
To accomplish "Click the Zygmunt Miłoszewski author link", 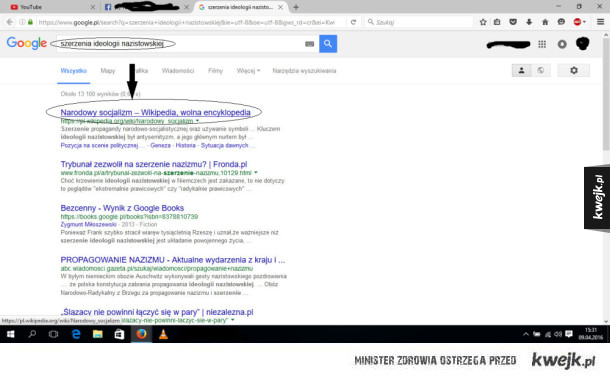I will pos(88,225).
